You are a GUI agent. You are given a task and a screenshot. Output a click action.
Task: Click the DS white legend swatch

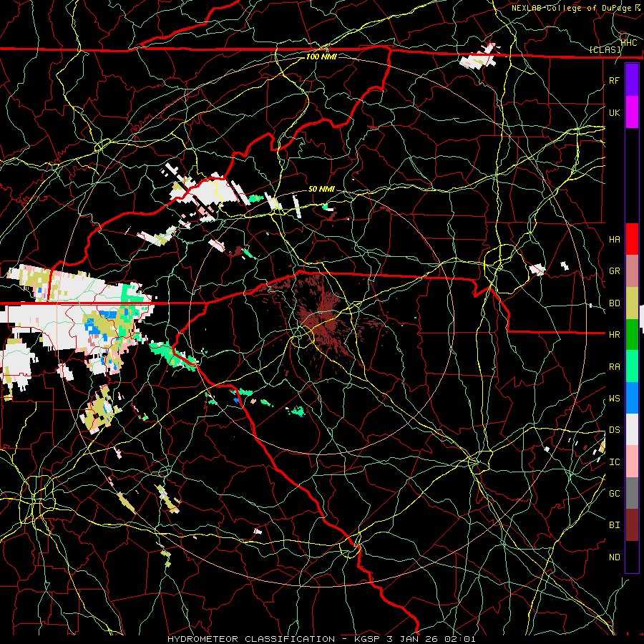(x=632, y=429)
